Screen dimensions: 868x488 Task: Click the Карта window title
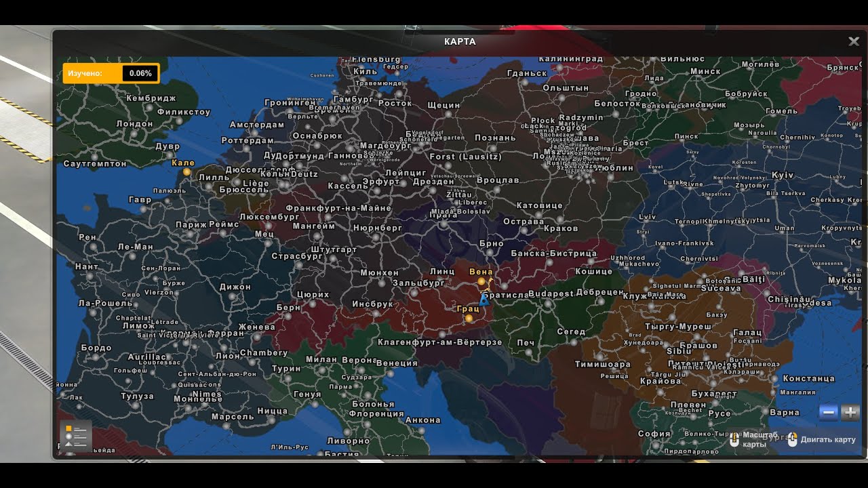[x=460, y=41]
